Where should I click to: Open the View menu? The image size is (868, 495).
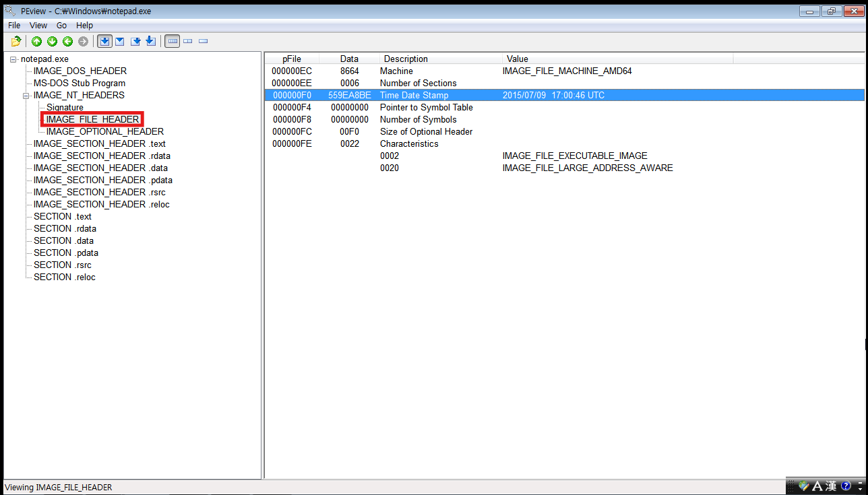pyautogui.click(x=38, y=26)
